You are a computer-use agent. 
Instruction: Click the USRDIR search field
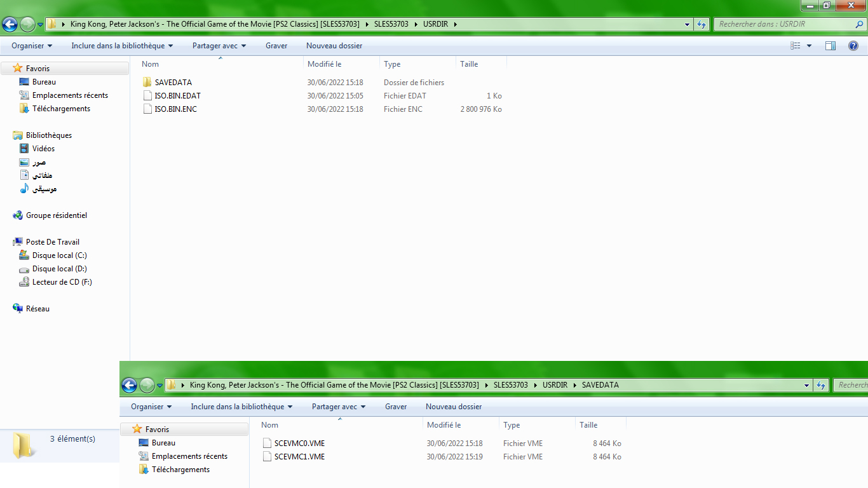tap(783, 24)
